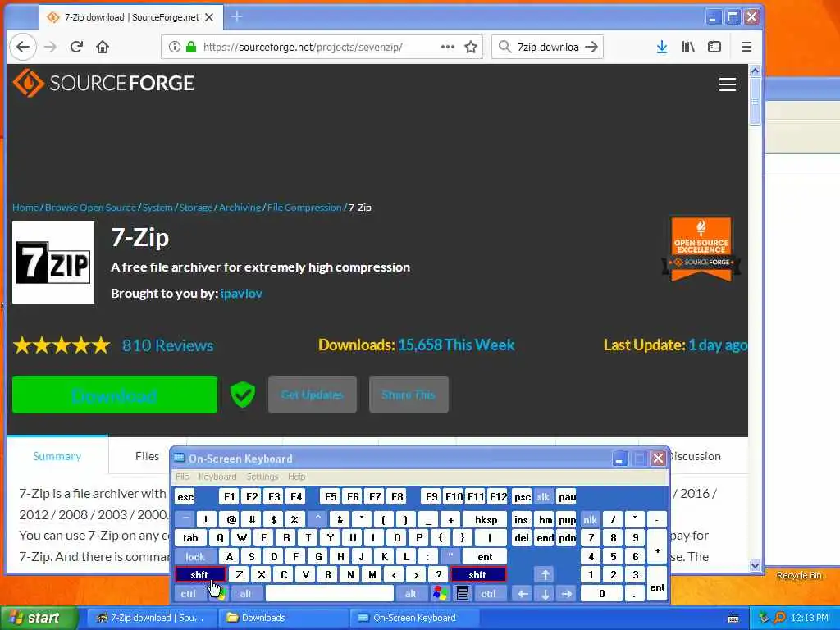Open the Browse Open Source breadcrumb link
Screen dimensions: 840x630
[90, 208]
